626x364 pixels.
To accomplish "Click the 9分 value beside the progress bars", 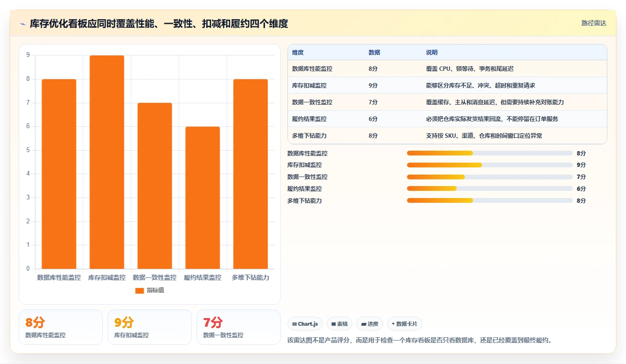I will [581, 165].
